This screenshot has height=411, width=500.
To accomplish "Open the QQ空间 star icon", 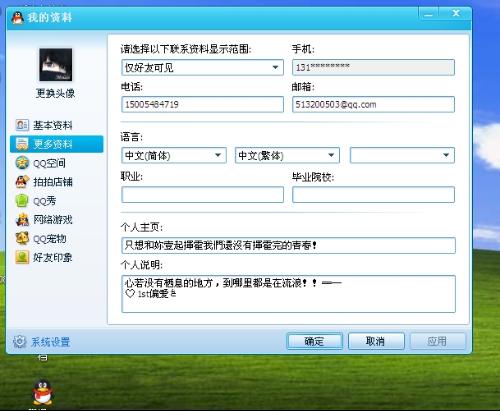I will tap(22, 163).
